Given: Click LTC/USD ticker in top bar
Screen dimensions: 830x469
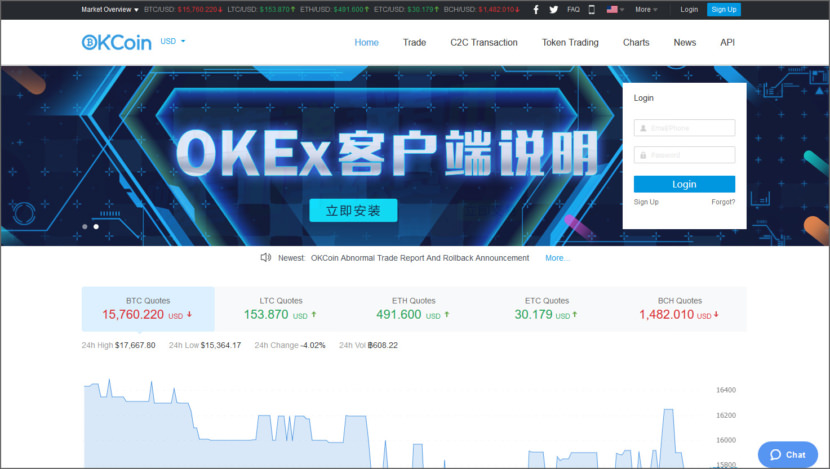Looking at the screenshot, I should coord(261,10).
